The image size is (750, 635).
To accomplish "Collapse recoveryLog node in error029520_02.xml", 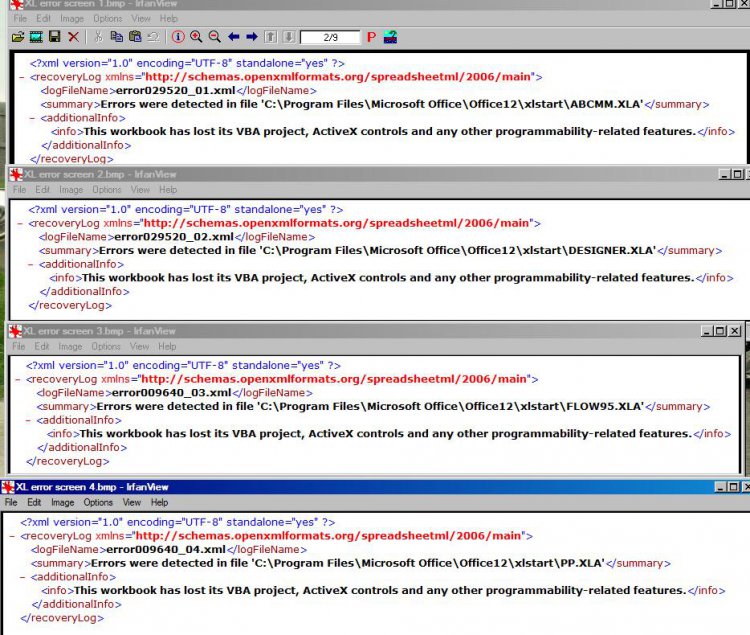I will coord(20,223).
